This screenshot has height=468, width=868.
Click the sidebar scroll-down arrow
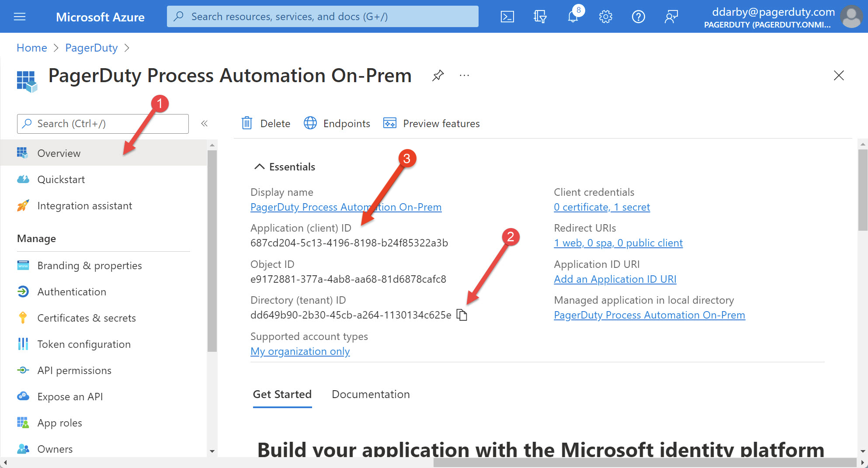(x=212, y=451)
